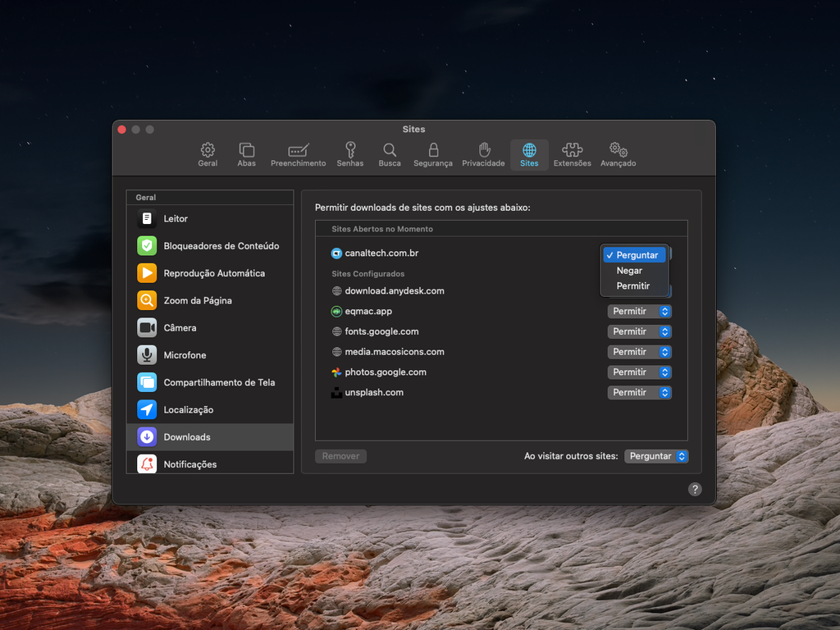The height and width of the screenshot is (630, 840).
Task: Click the Remover button
Action: tap(340, 456)
